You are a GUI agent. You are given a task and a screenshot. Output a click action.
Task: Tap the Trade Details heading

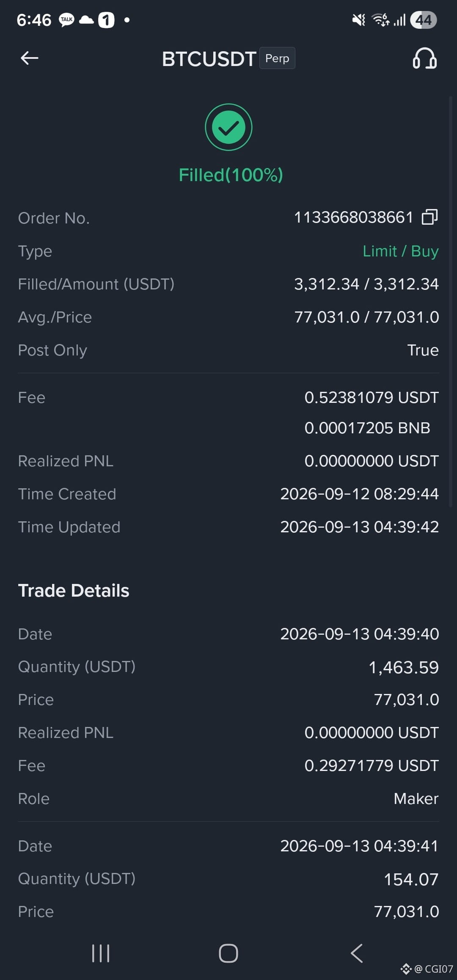coord(74,590)
